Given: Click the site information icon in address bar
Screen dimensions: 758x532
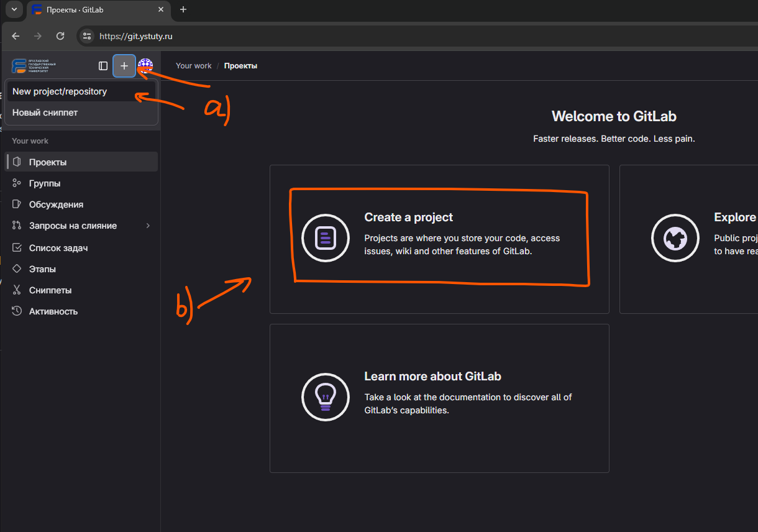Looking at the screenshot, I should [87, 36].
